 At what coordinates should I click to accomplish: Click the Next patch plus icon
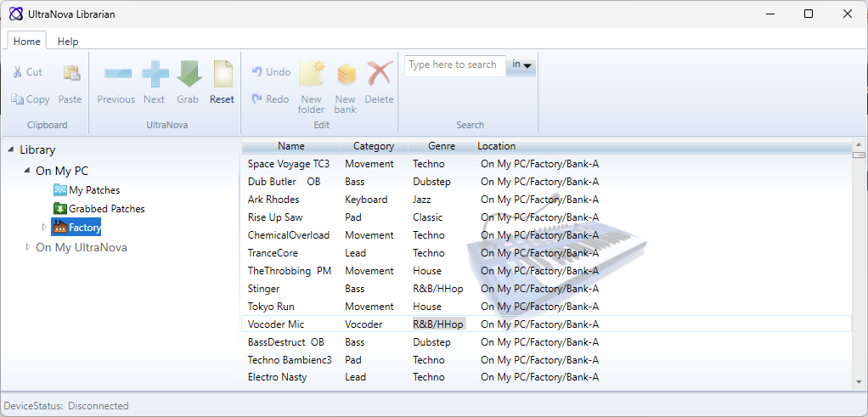pos(155,76)
